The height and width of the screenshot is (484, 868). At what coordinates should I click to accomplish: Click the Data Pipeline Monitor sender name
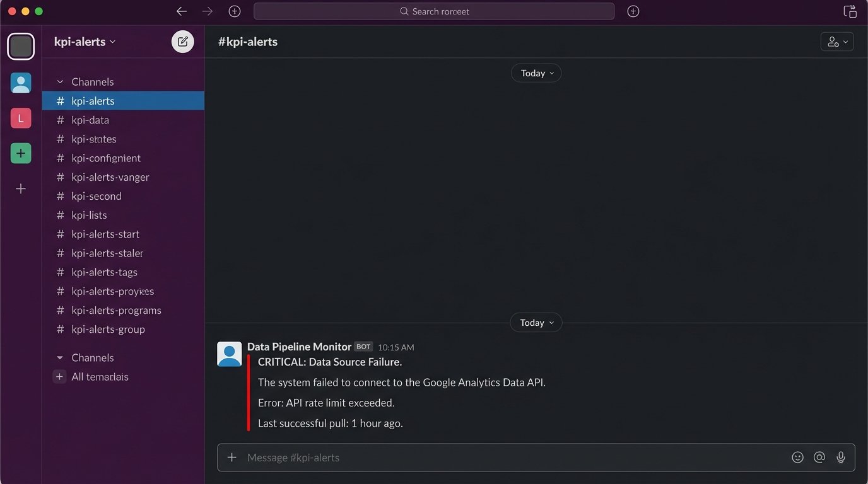[x=299, y=347]
